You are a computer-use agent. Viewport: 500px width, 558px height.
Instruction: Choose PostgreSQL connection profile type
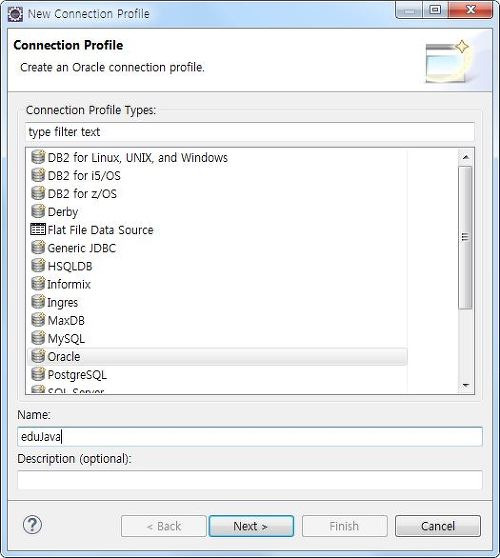coord(77,375)
